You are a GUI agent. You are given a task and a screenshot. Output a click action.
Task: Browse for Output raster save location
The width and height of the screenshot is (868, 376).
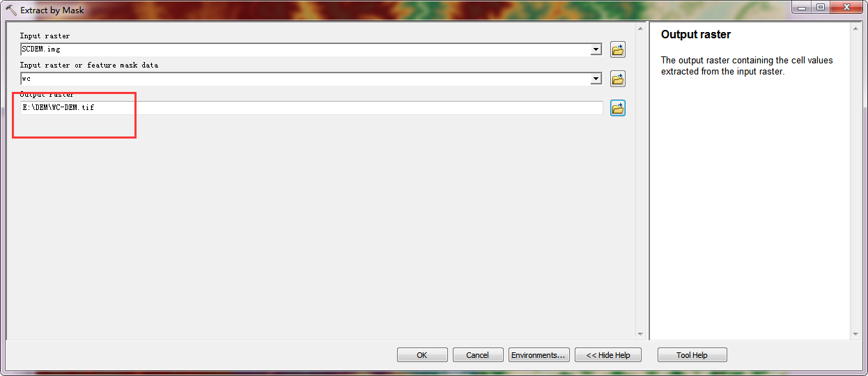tap(617, 108)
